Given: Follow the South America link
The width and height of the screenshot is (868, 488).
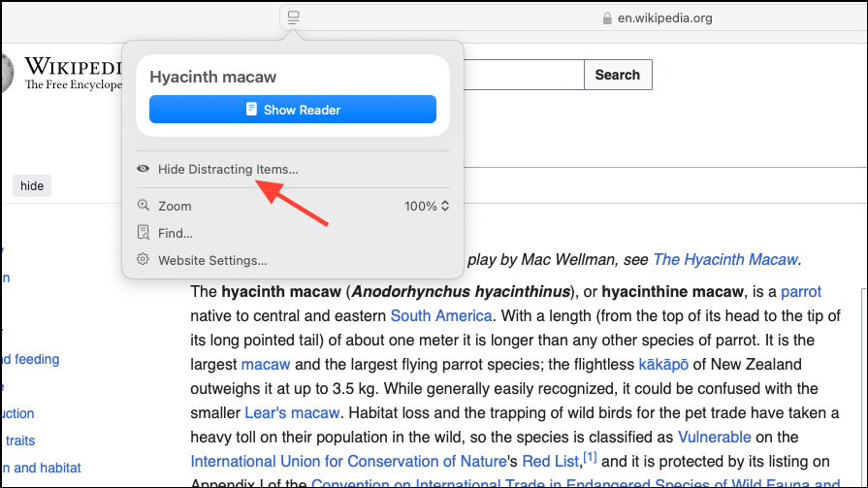Looking at the screenshot, I should [x=441, y=315].
